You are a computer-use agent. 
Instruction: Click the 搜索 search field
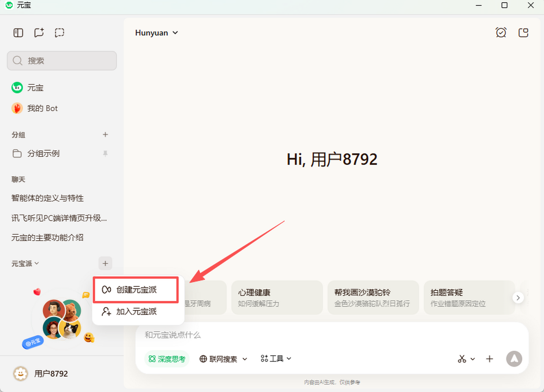pyautogui.click(x=62, y=61)
